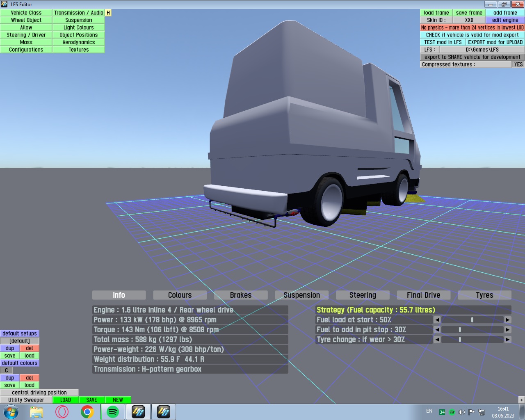Increase Fuel load at start with right arrow

(x=508, y=320)
